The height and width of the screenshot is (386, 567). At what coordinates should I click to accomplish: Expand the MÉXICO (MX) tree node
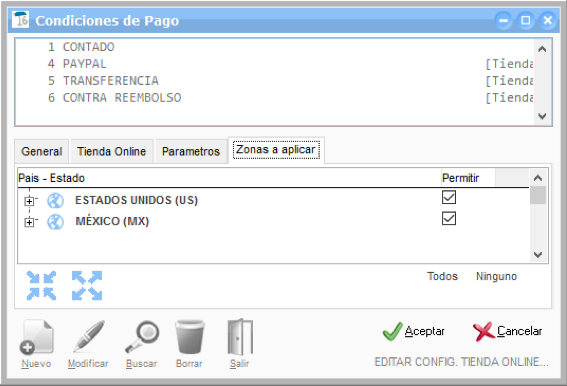tap(29, 222)
